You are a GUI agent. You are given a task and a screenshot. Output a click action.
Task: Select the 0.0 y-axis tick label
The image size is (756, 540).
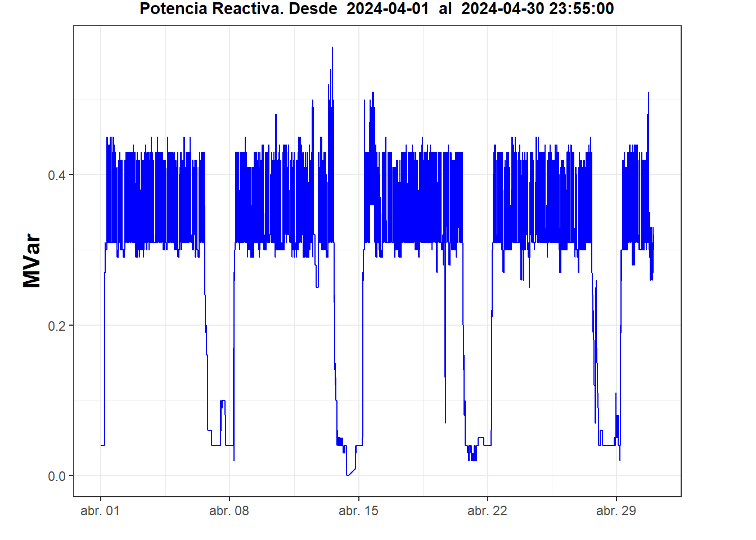click(57, 476)
